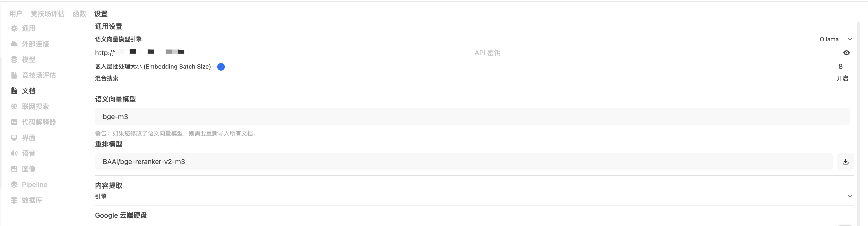This screenshot has width=868, height=226.
Task: Toggle 混合搜索 hybrid search 开启 switch
Action: pos(842,78)
